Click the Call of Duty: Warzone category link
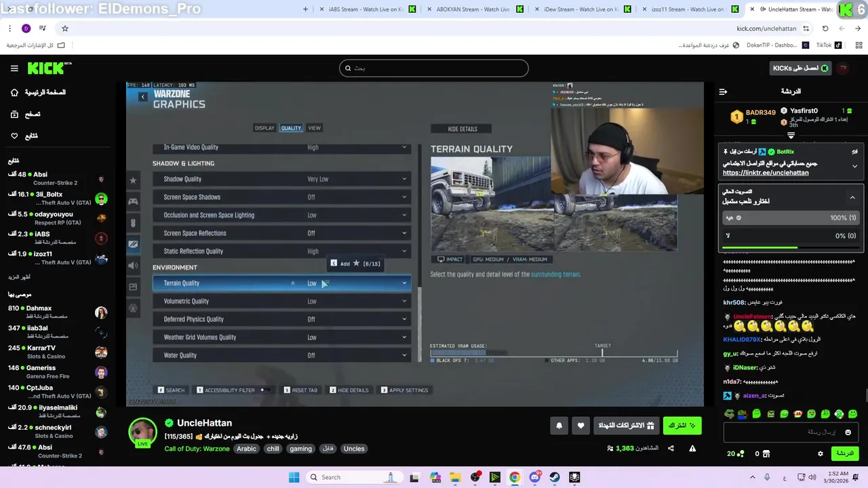Image resolution: width=868 pixels, height=488 pixels. [197, 449]
